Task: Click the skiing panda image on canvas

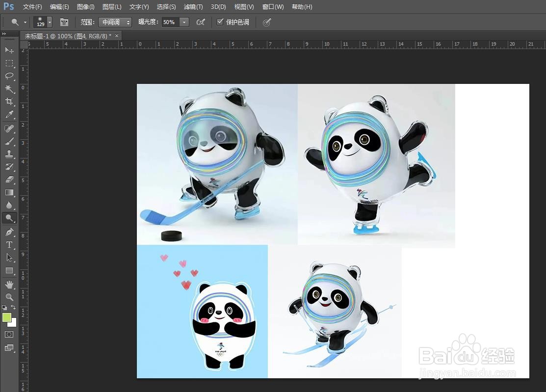Action: pos(335,313)
